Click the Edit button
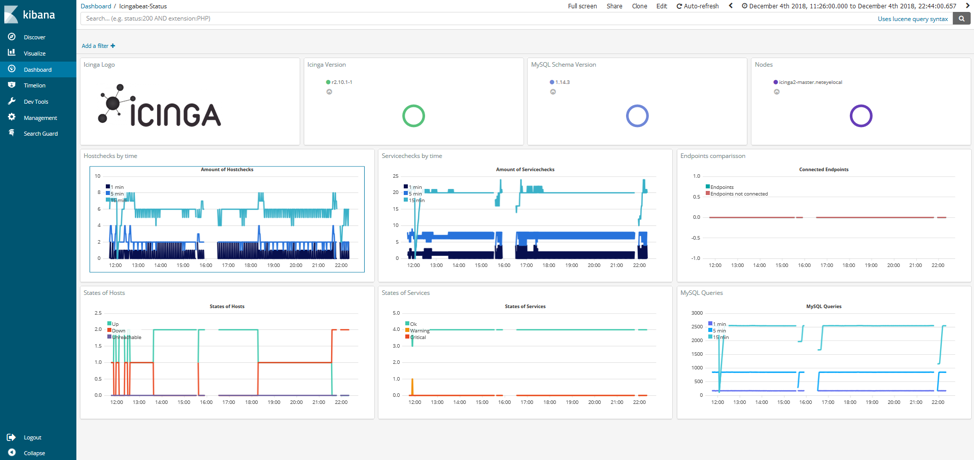Screen dimensions: 974x460 [662, 6]
